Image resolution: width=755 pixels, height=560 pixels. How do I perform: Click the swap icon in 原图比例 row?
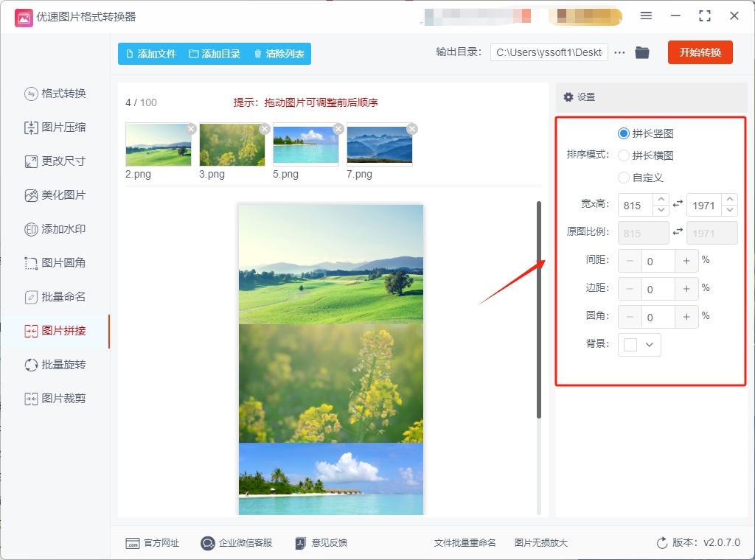pyautogui.click(x=678, y=232)
